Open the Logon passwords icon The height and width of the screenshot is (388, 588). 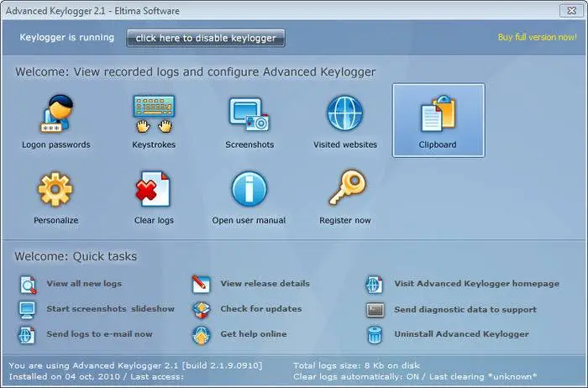(x=56, y=113)
